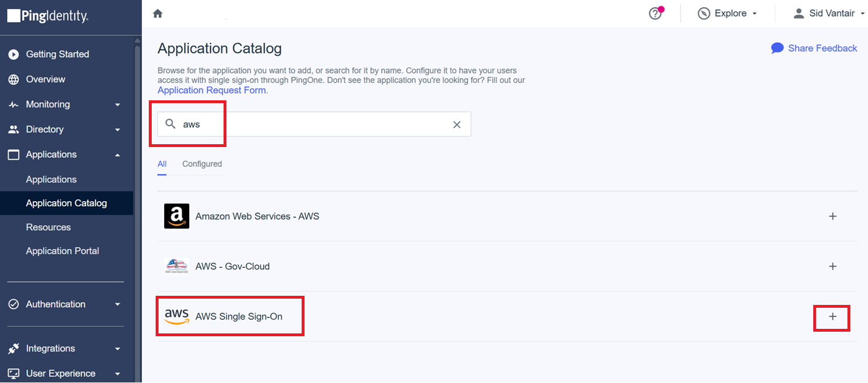Add the AWS Single Sign-On application with the plus
Image resolution: width=868 pixels, height=383 pixels.
point(833,316)
